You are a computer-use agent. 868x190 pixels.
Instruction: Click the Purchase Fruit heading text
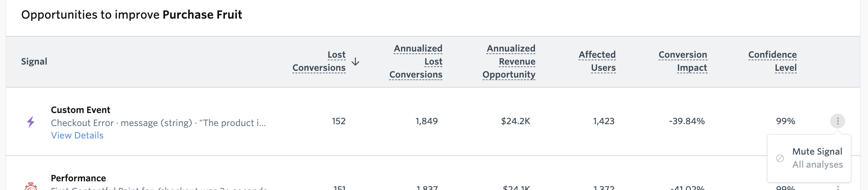[x=202, y=14]
